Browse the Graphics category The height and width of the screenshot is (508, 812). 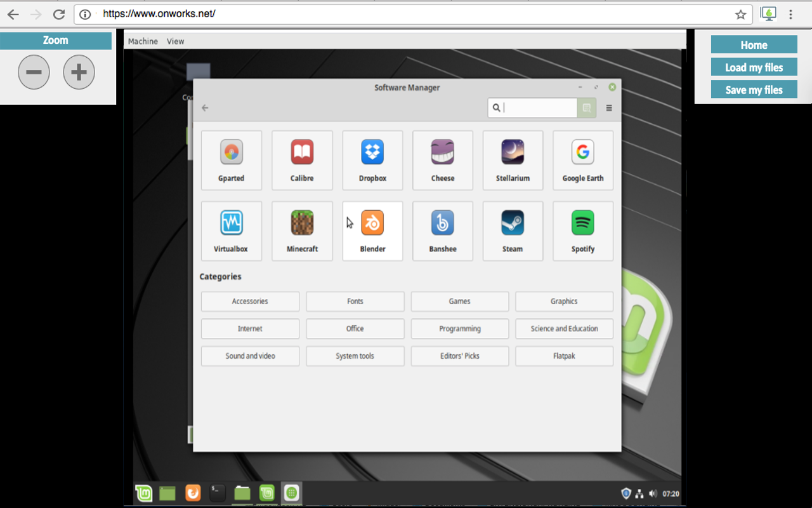[564, 302]
